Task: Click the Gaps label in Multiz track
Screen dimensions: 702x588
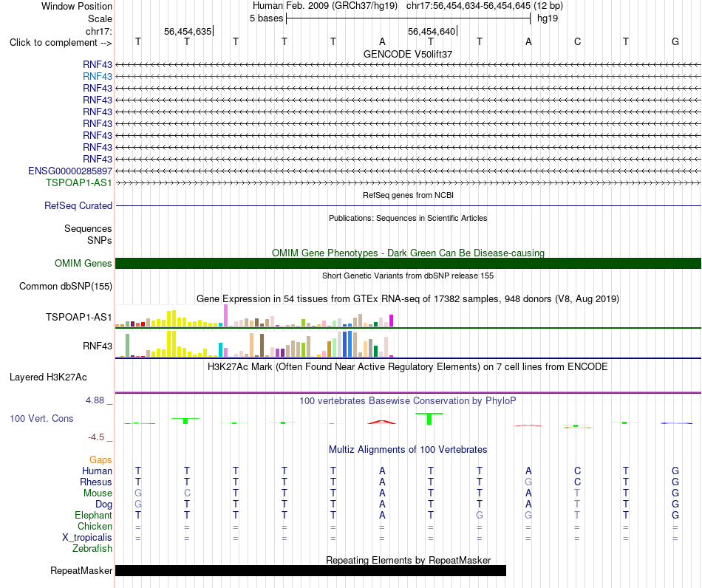Action: click(100, 460)
